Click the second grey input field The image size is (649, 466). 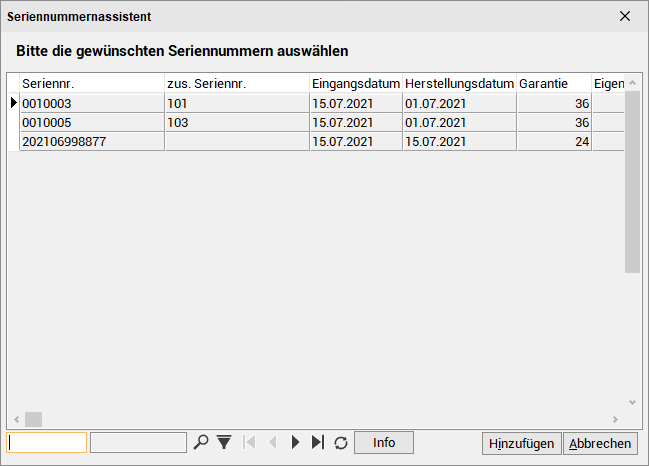click(x=138, y=442)
